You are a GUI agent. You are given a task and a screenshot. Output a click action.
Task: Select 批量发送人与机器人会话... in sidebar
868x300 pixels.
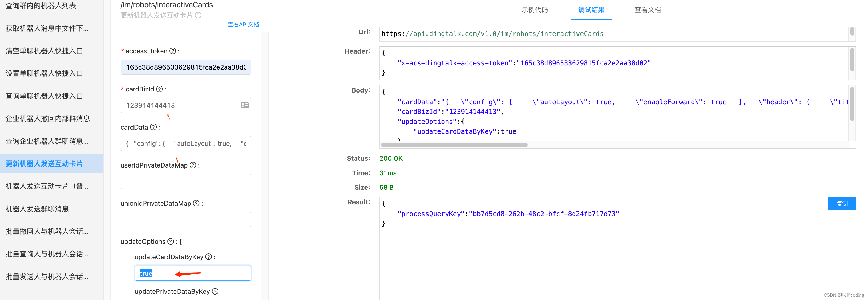click(47, 276)
